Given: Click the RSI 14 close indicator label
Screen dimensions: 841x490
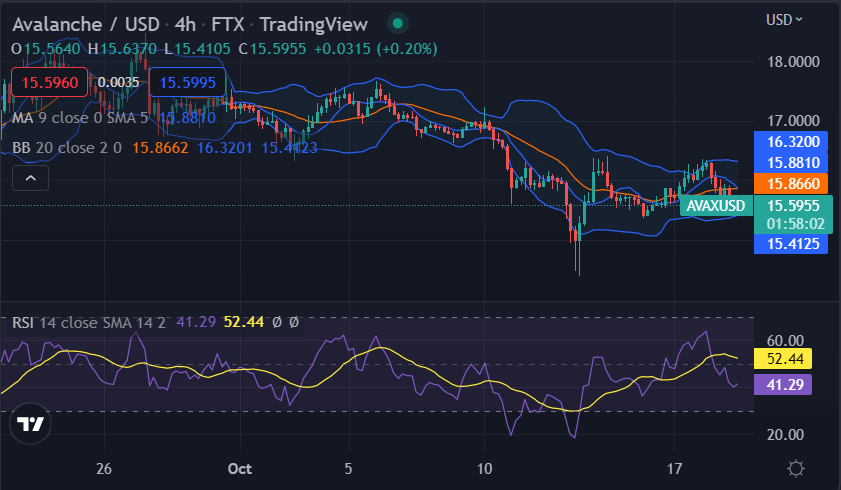Looking at the screenshot, I should click(88, 322).
